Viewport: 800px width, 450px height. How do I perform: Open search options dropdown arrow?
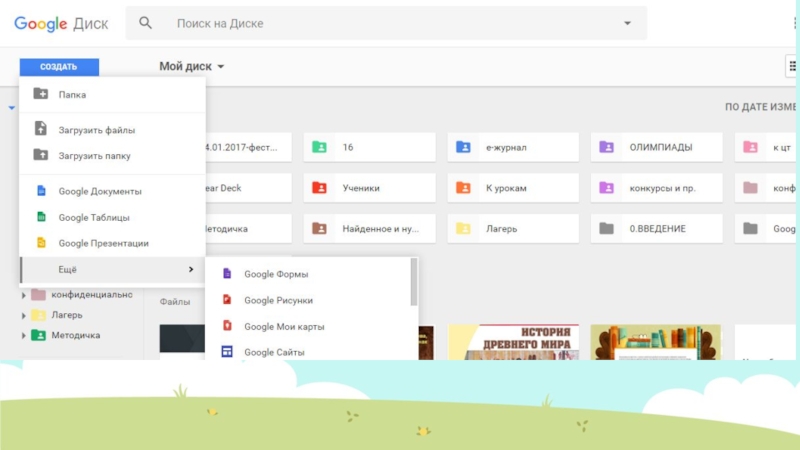tap(627, 23)
